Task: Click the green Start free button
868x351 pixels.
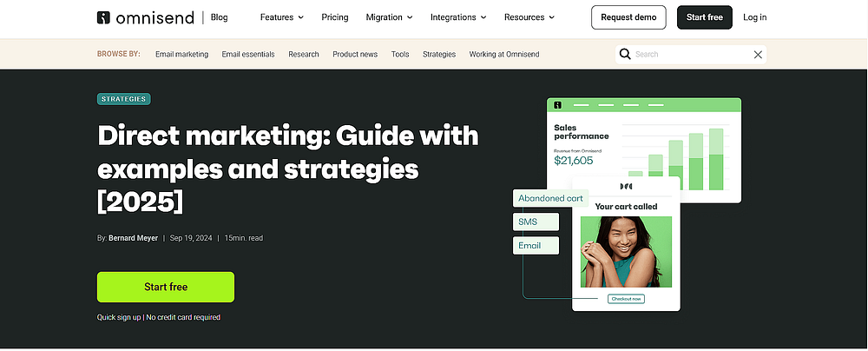Action: coord(166,287)
